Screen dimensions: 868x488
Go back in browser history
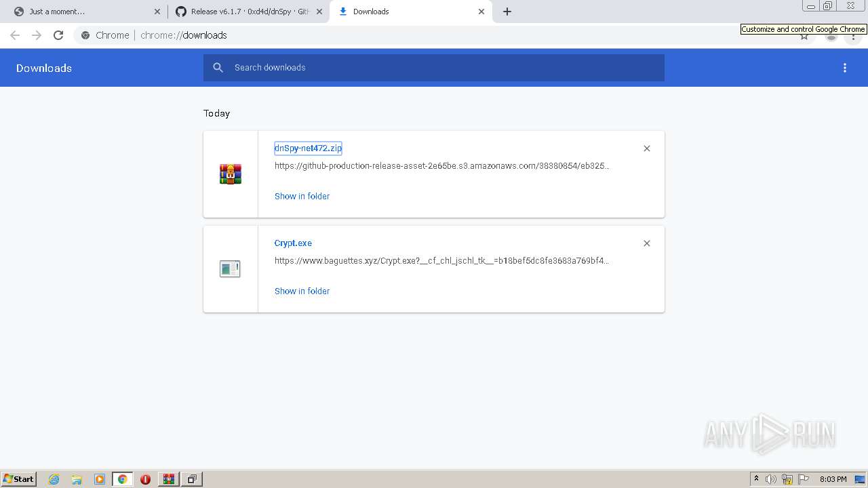pyautogui.click(x=15, y=35)
